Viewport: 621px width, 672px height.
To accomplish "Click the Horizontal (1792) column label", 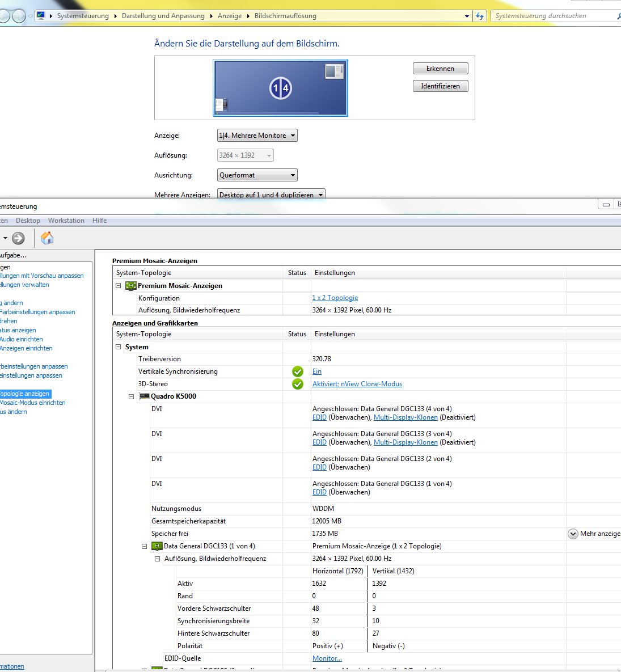I will click(x=337, y=571).
